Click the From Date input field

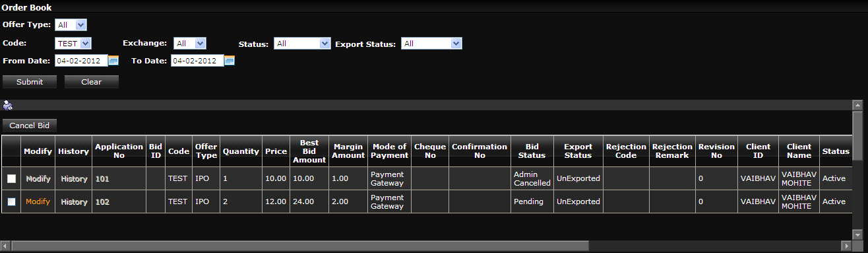pyautogui.click(x=80, y=61)
